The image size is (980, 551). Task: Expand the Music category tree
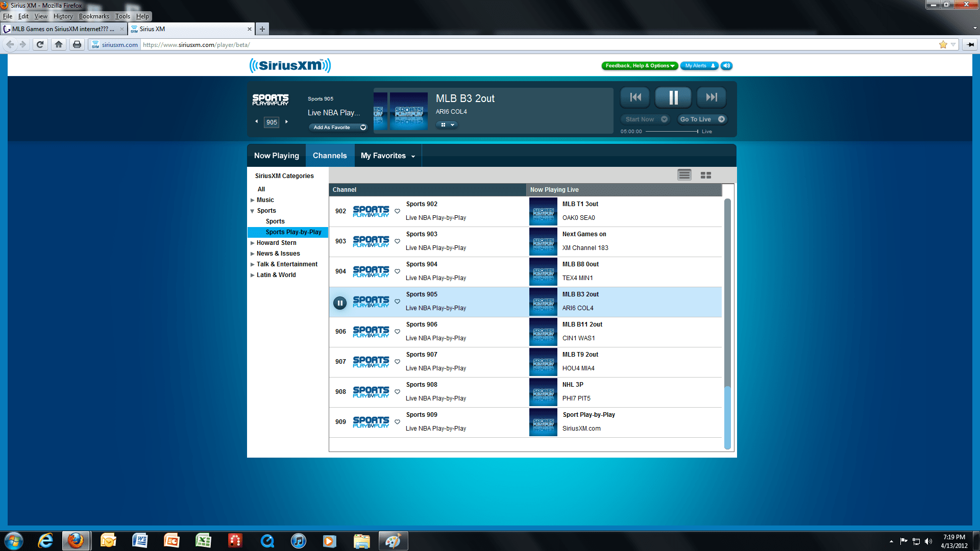pos(253,200)
